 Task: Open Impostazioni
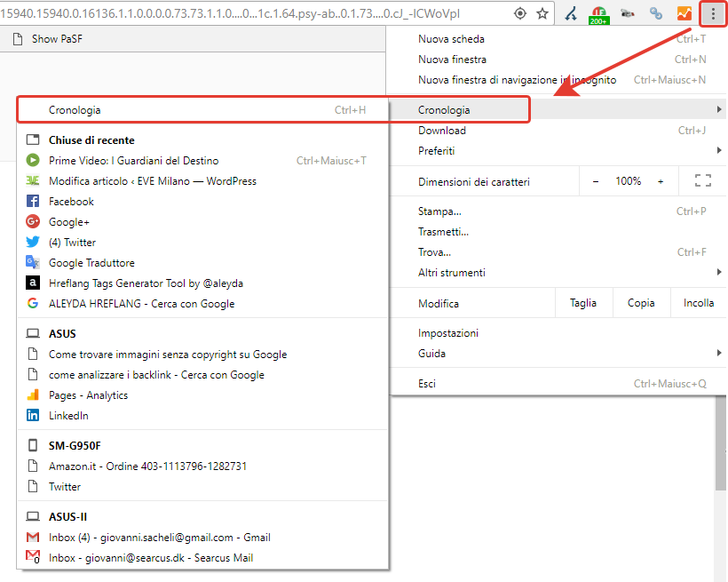pyautogui.click(x=558, y=333)
